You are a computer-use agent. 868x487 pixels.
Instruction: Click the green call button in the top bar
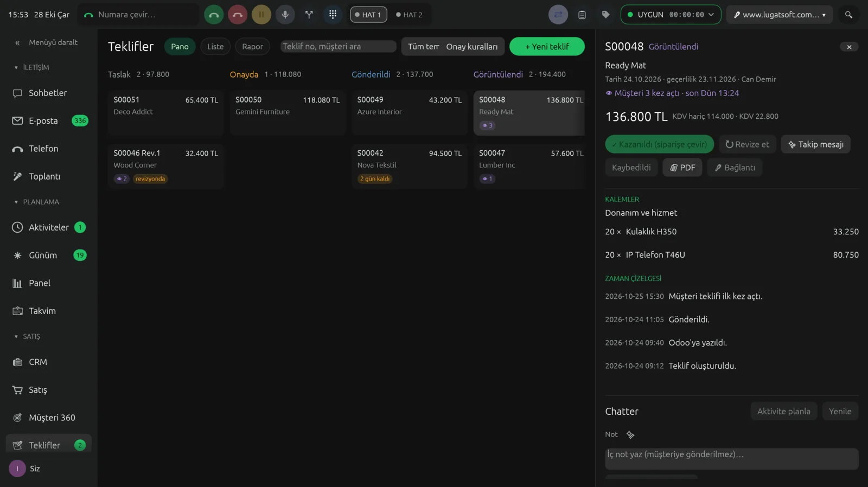coord(214,15)
